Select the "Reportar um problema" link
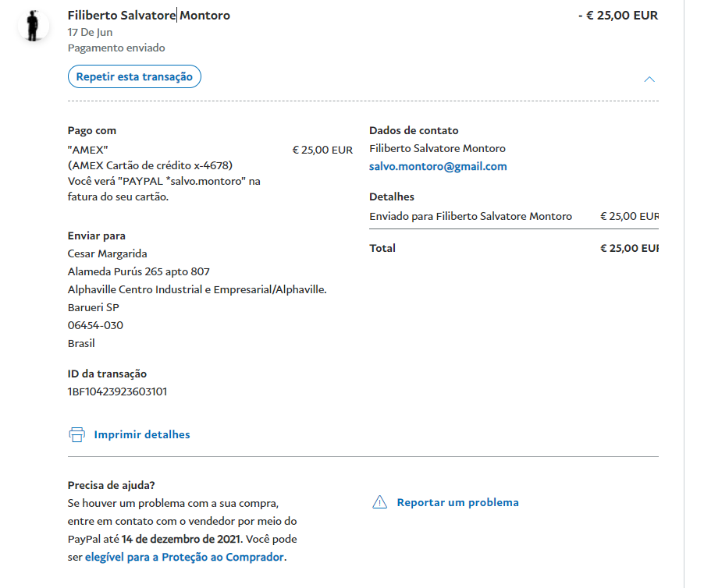This screenshot has height=588, width=704. coord(457,502)
